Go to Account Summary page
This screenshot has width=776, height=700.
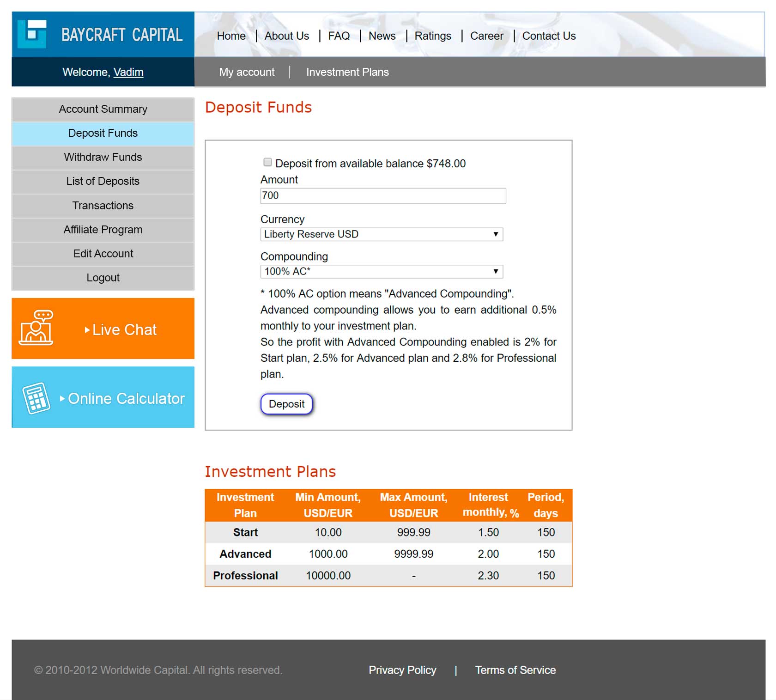103,109
